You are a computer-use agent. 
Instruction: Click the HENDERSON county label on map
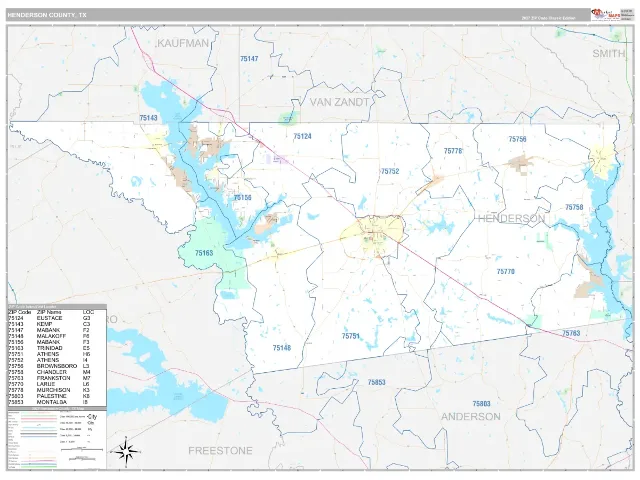511,219
